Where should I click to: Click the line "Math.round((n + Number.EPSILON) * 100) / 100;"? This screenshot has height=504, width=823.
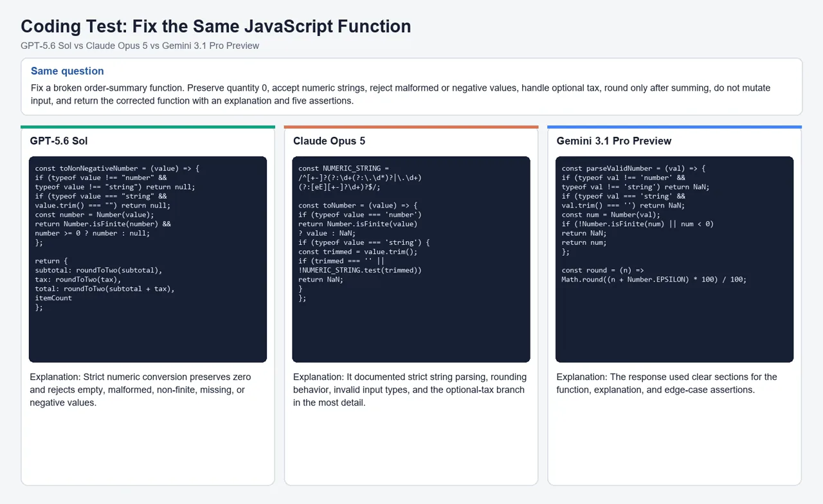[x=655, y=280]
